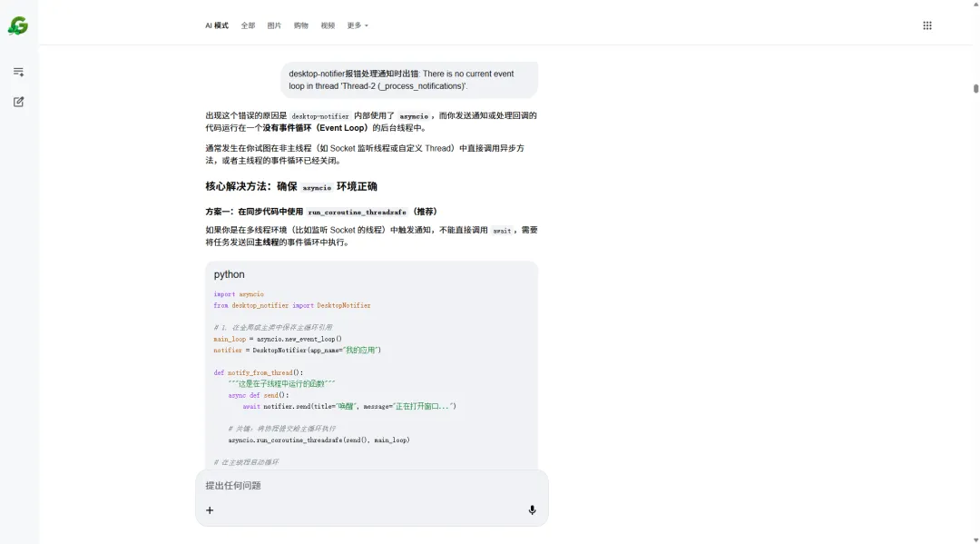Click the plus attach icon
Viewport: 980px width, 544px height.
click(210, 510)
